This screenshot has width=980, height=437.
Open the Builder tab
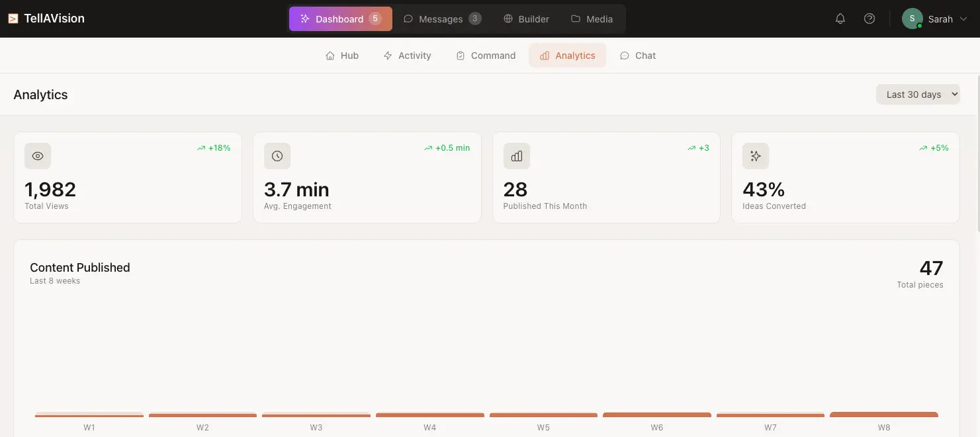(526, 19)
